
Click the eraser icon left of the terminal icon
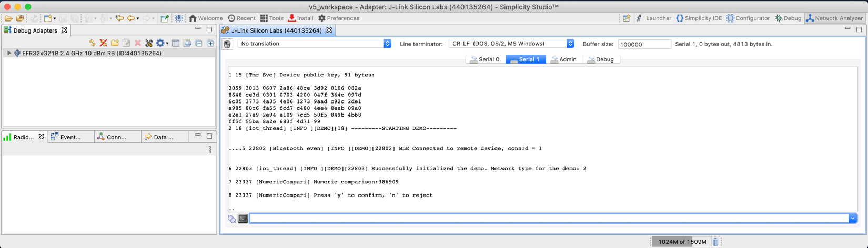click(231, 219)
